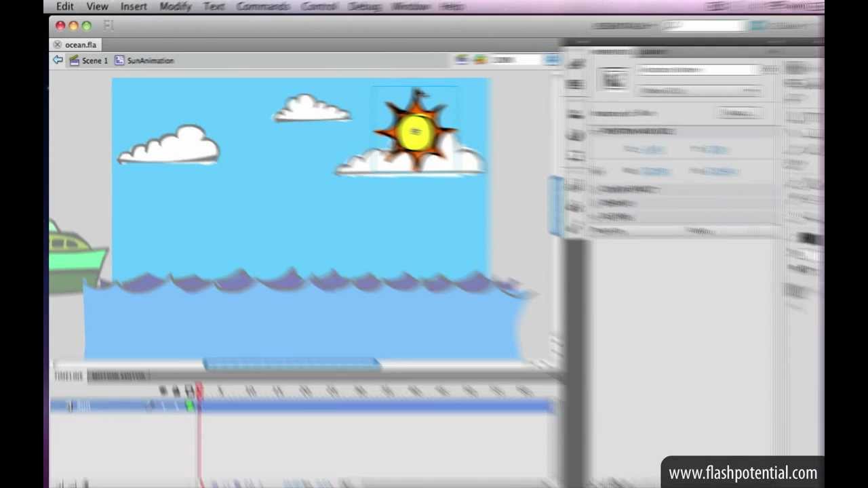This screenshot has height=488, width=868.
Task: Click the SunAnimation movie clip icon
Action: [x=119, y=60]
